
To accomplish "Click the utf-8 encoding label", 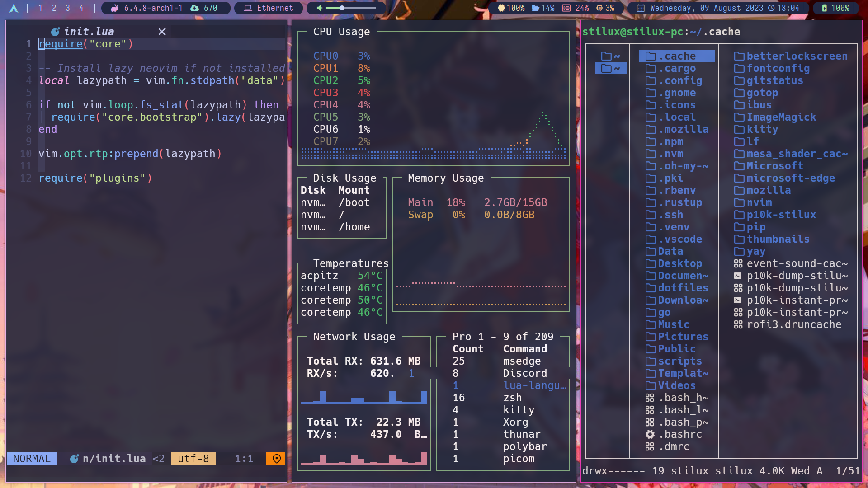I will [x=193, y=459].
